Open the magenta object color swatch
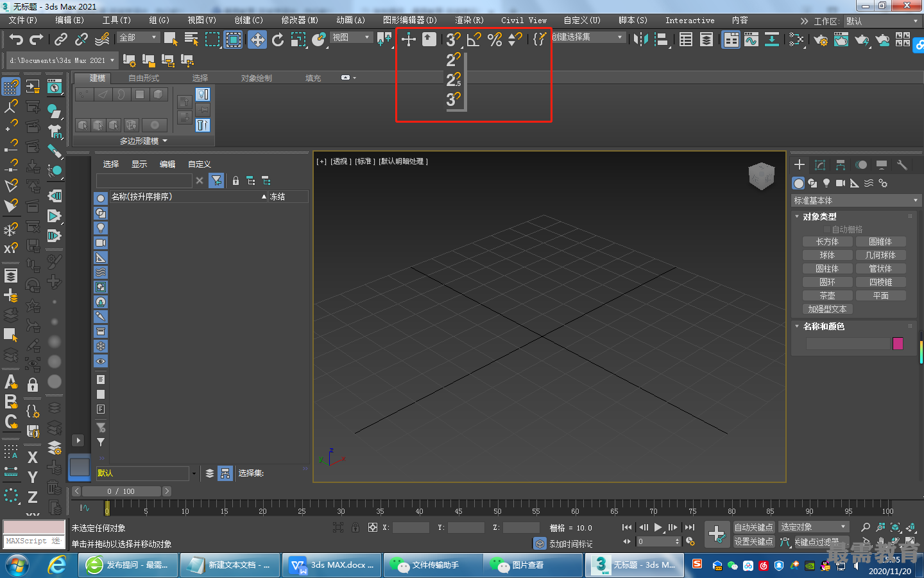 point(898,344)
